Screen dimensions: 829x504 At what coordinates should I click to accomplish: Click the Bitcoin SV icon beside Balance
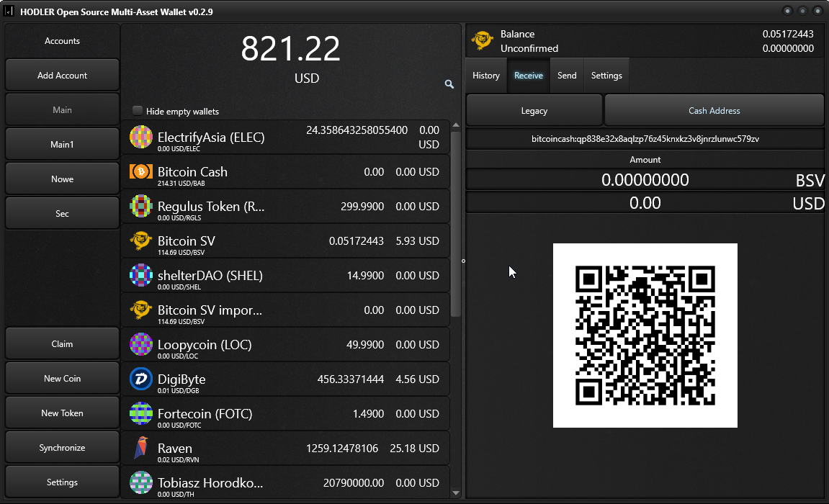[482, 40]
